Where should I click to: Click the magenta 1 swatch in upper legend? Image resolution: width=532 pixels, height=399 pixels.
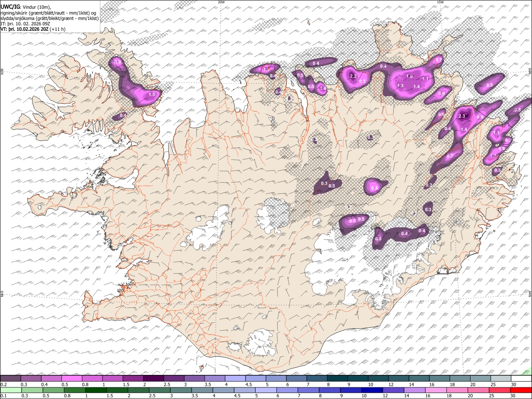pos(113,379)
